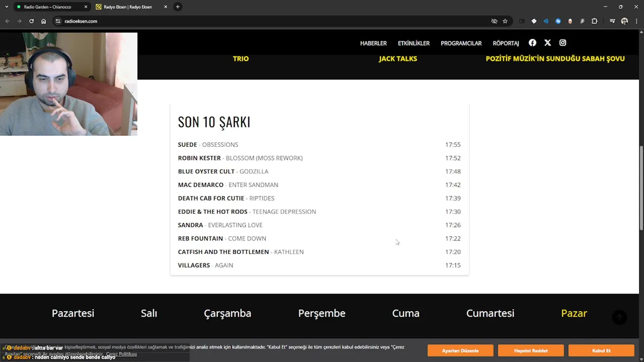644x362 pixels.
Task: Click the gray feather extension icon
Action: (582, 21)
